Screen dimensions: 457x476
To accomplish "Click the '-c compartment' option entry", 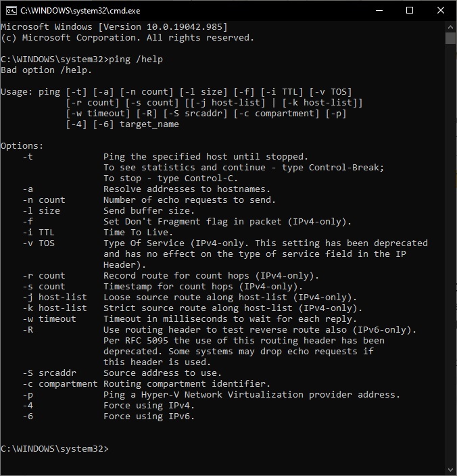I will pyautogui.click(x=60, y=384).
